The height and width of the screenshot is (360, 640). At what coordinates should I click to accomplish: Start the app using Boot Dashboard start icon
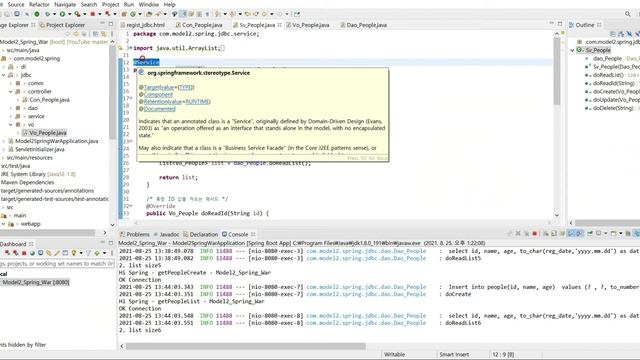click(x=7, y=253)
